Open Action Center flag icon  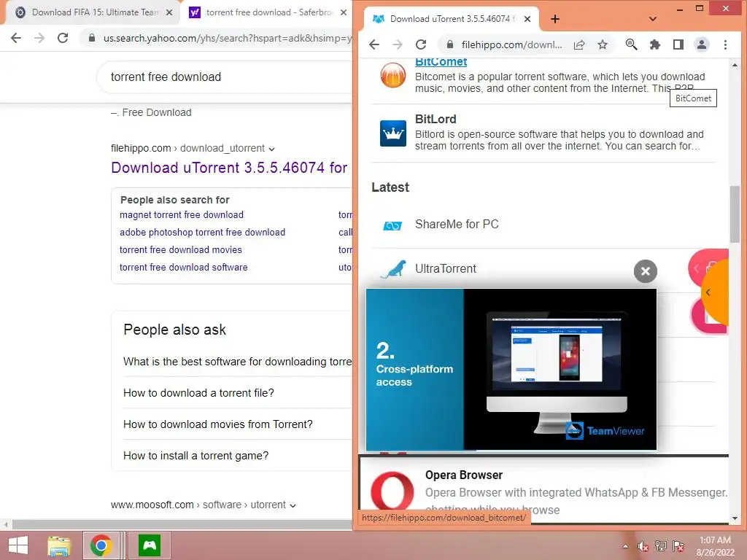click(678, 546)
